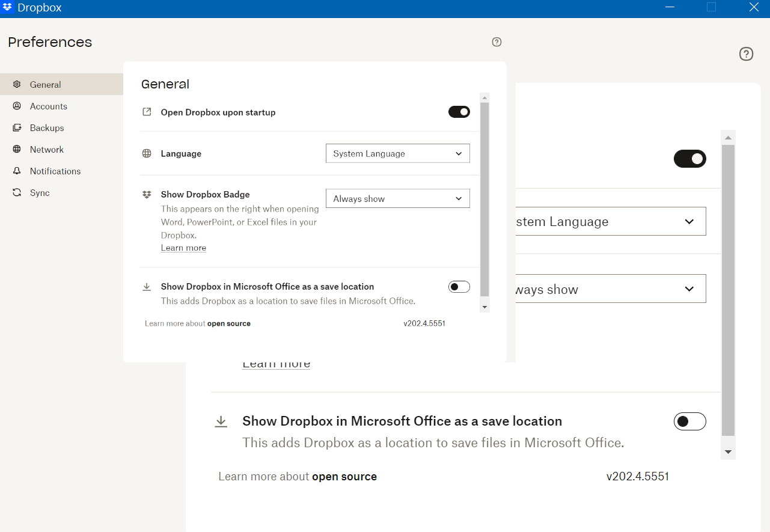Turn off the magnified dark enabled switch
This screenshot has height=532, width=770.
coord(689,159)
